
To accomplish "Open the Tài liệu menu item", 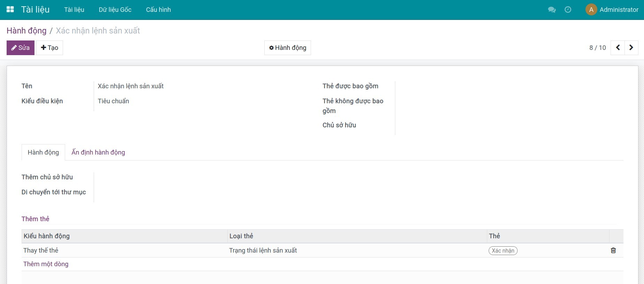I will point(74,9).
